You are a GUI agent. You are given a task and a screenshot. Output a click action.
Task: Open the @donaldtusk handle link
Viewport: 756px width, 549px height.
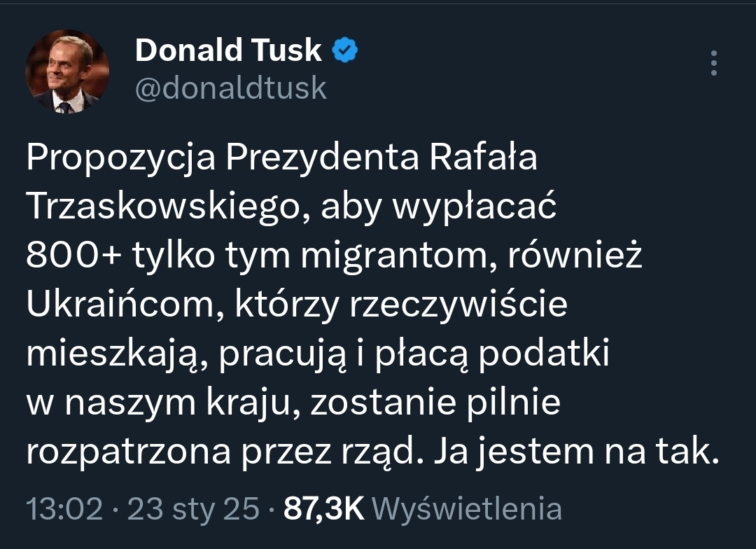point(230,88)
